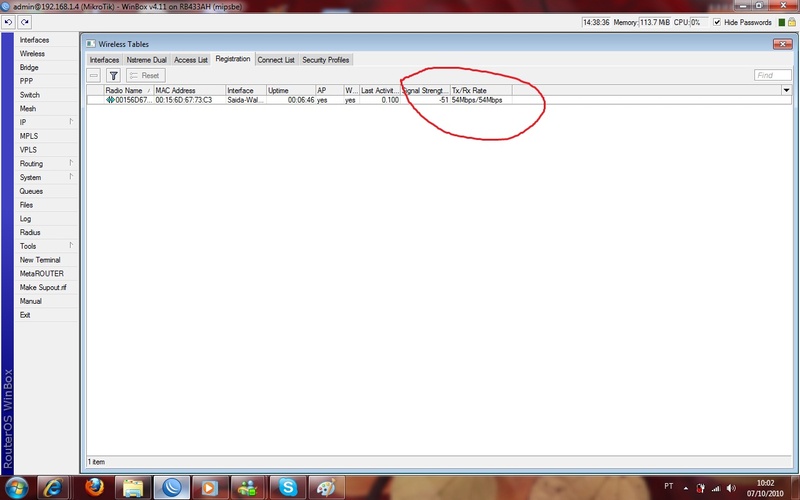Viewport: 800px width, 500px height.
Task: Open Skype from the taskbar
Action: tap(287, 488)
